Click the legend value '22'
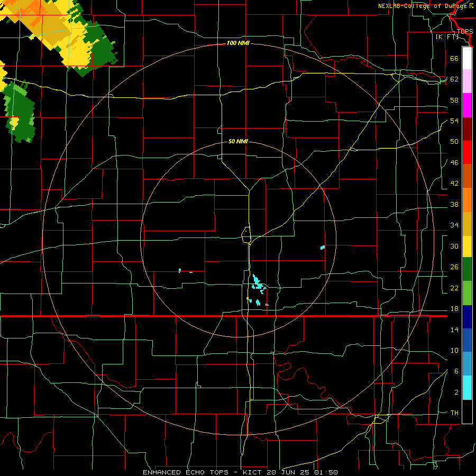 click(454, 288)
